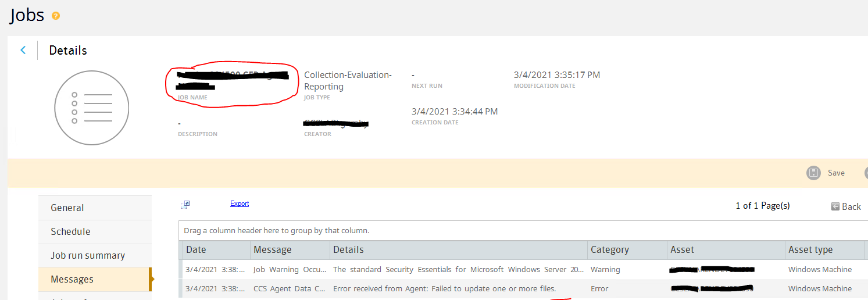Click the Save disk icon
868x300 pixels.
click(814, 173)
